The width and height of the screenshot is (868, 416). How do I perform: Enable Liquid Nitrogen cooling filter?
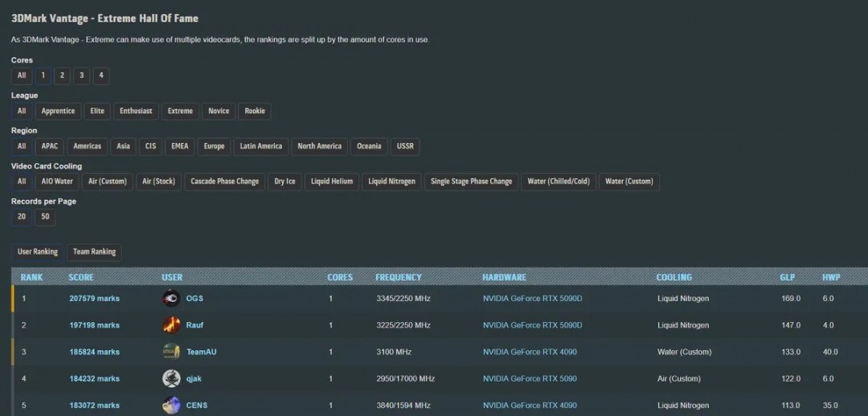click(391, 181)
